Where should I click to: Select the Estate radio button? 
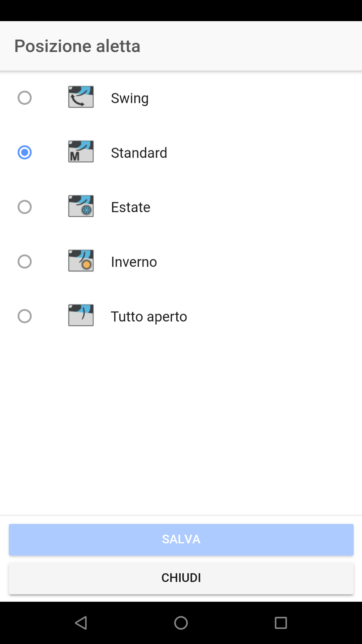(24, 207)
